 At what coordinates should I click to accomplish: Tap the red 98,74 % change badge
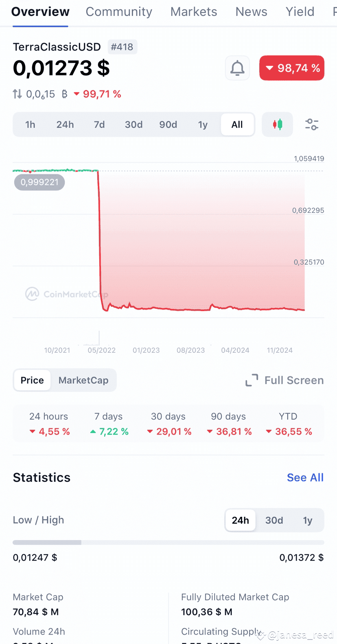click(x=292, y=68)
